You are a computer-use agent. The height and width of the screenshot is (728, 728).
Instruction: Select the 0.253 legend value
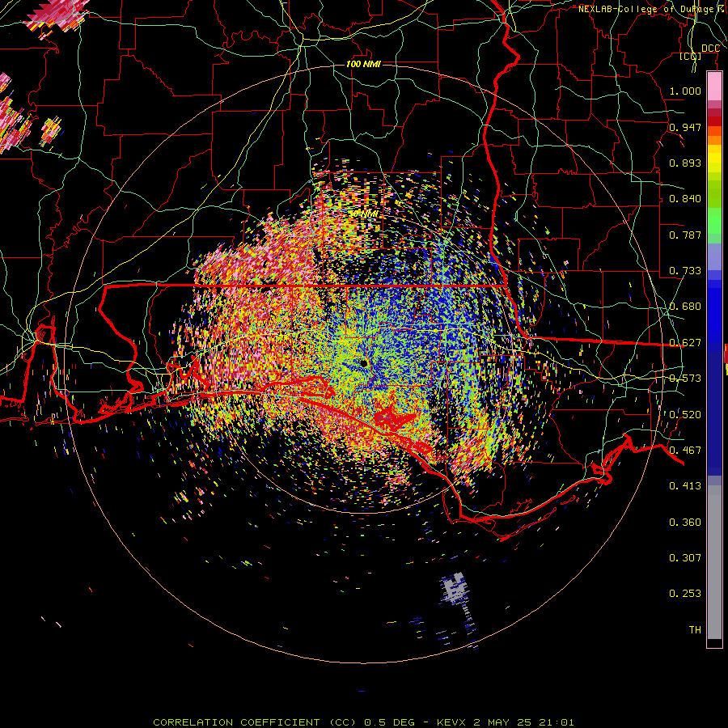(685, 594)
